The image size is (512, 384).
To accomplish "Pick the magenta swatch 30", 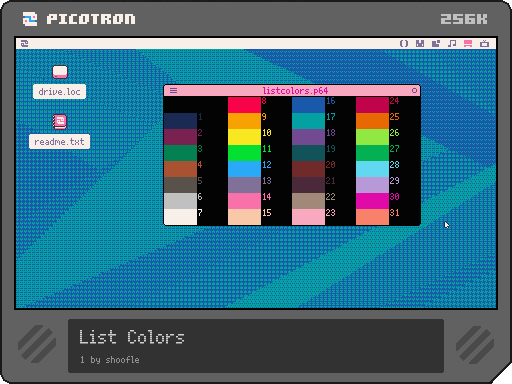I will click(372, 201).
